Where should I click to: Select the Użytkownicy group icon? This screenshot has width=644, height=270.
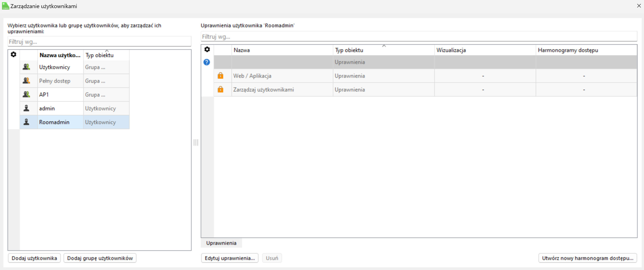[x=26, y=67]
